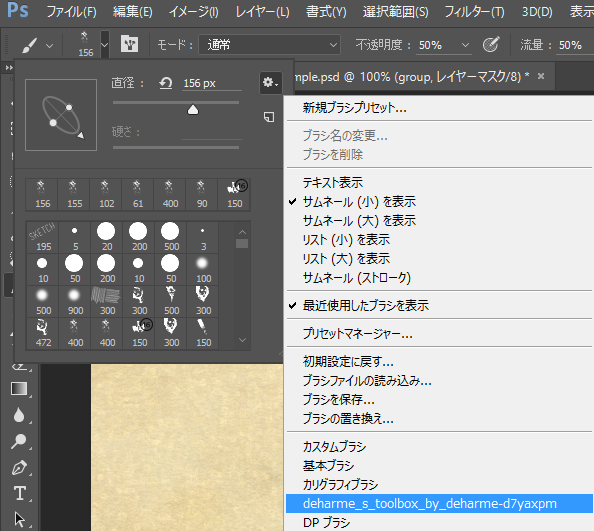Select リスト (大) を表示 option
The width and height of the screenshot is (594, 531).
tap(439, 259)
